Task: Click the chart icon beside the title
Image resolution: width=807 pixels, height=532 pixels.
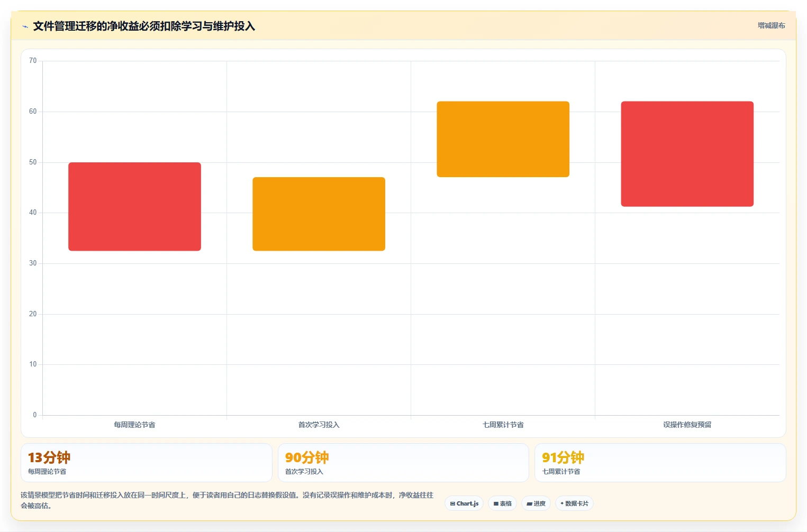Action: pos(25,26)
